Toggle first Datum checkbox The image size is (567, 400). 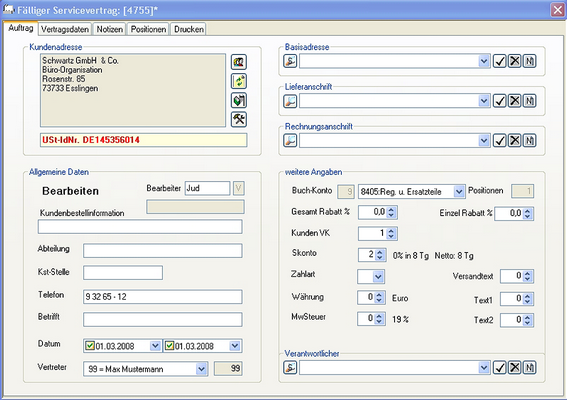pyautogui.click(x=90, y=346)
